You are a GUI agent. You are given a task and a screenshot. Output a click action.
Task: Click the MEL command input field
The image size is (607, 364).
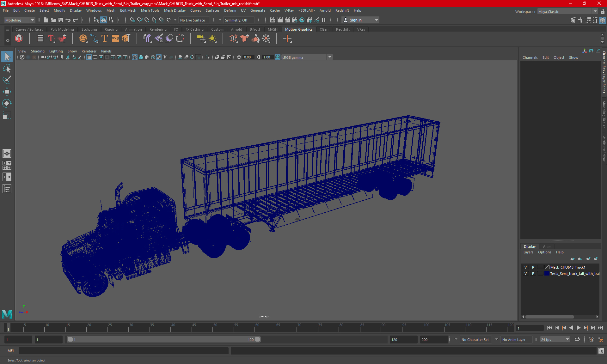tap(123, 351)
